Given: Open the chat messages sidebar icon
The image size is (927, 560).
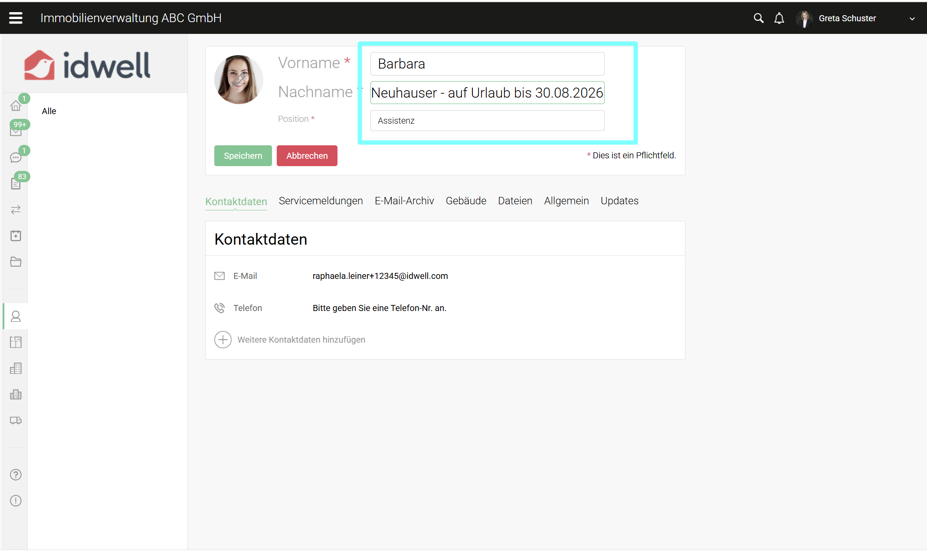Looking at the screenshot, I should click(x=16, y=157).
